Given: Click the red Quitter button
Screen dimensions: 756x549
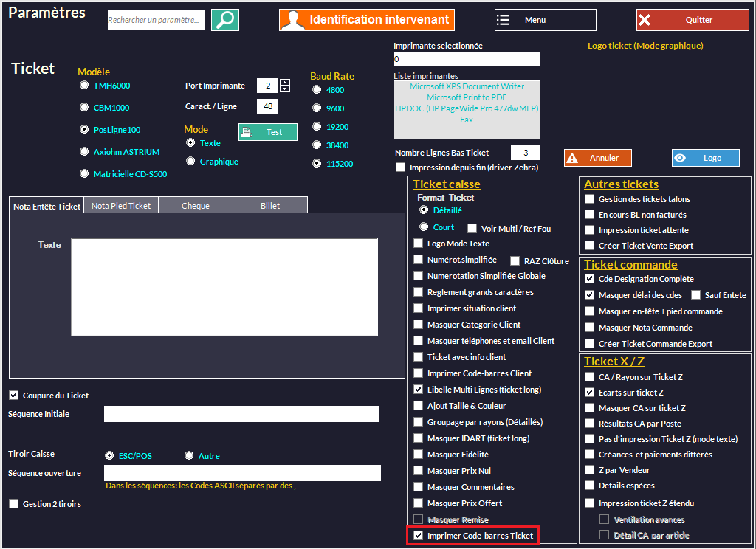Looking at the screenshot, I should (x=692, y=20).
